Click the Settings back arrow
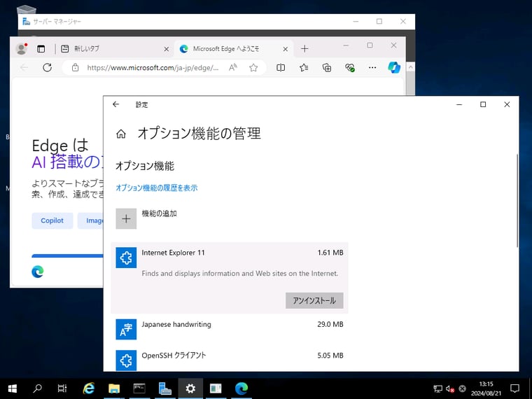 click(116, 104)
